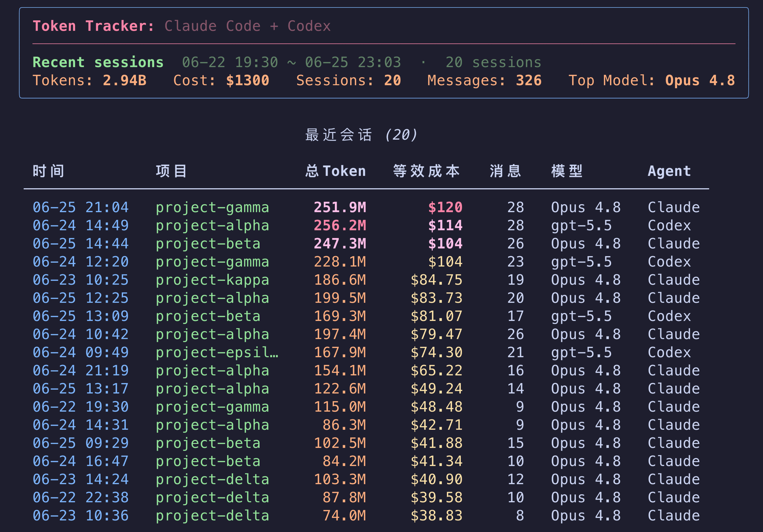This screenshot has height=532, width=763.
Task: Click token total "102.5M"
Action: point(340,443)
